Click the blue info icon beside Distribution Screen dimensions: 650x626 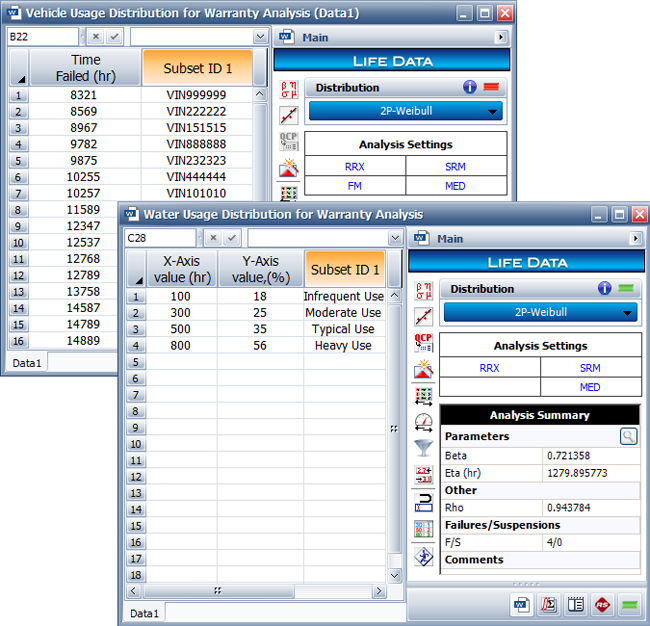click(x=604, y=289)
